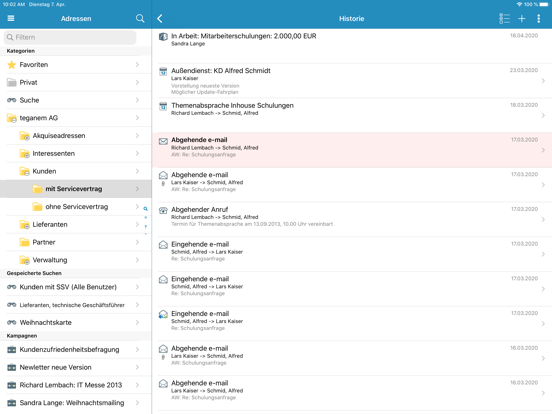This screenshot has width=552, height=414.
Task: Open saved search Weihnachtskarte
Action: (76, 322)
